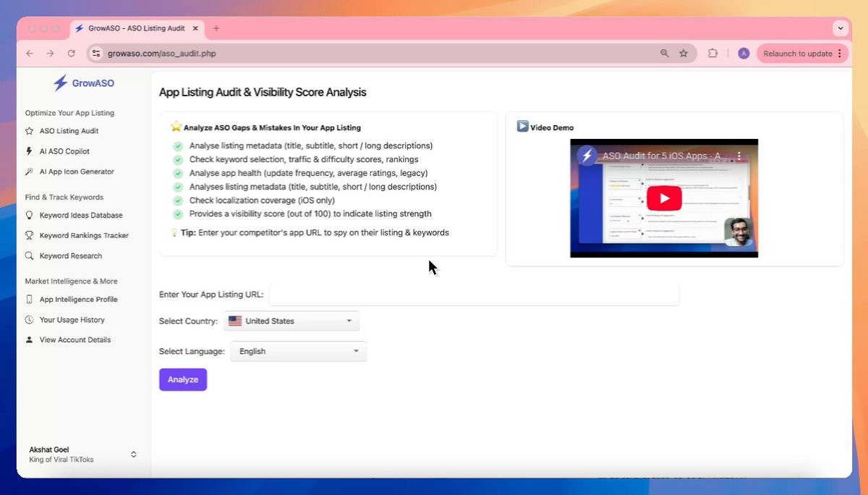
Task: Click the Akshat Goel user name
Action: tap(49, 449)
